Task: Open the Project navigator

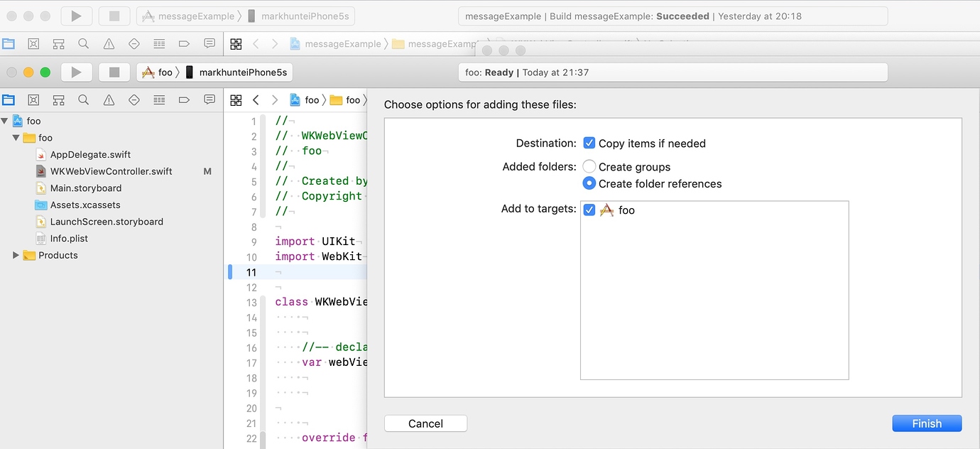Action: [9, 99]
